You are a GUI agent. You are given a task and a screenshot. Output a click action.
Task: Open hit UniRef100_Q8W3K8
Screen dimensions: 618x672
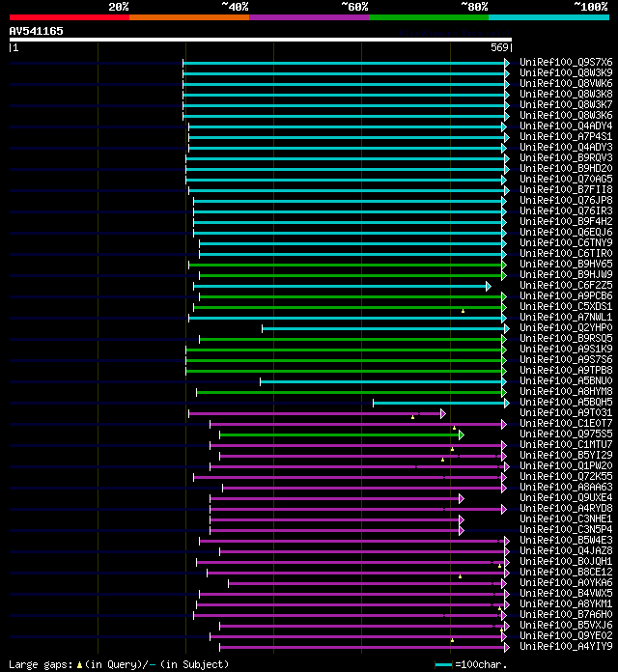tap(566, 94)
